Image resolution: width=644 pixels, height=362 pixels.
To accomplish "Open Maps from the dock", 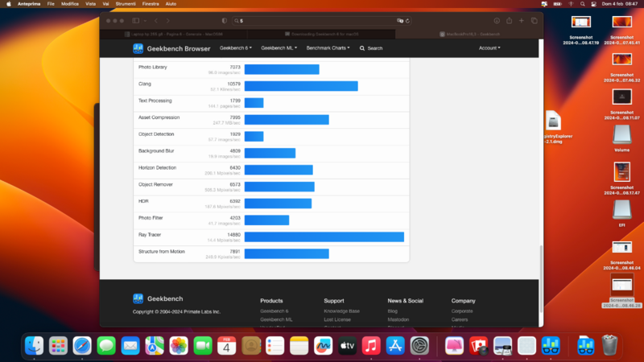I will pyautogui.click(x=155, y=346).
